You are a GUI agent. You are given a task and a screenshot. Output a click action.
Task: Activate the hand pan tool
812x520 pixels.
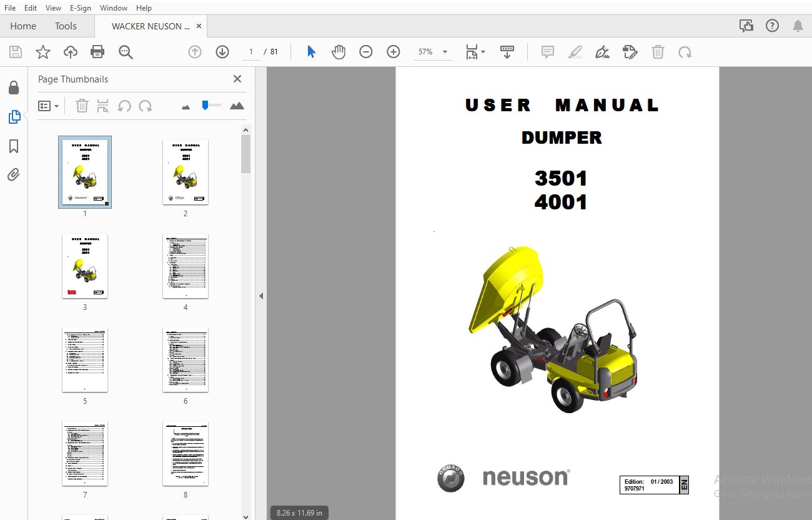click(x=339, y=52)
